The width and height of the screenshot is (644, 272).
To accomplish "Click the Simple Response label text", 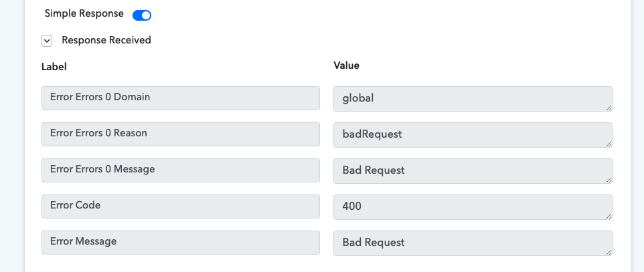I will pyautogui.click(x=84, y=13).
